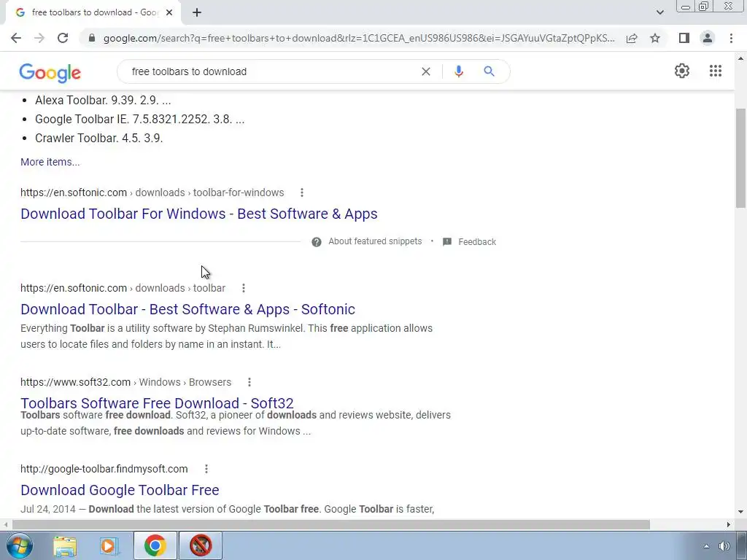Screen dimensions: 747x560
Task: Click 'Alexa Toolbar. 9.39. 2.9.' list item
Action: pos(103,100)
